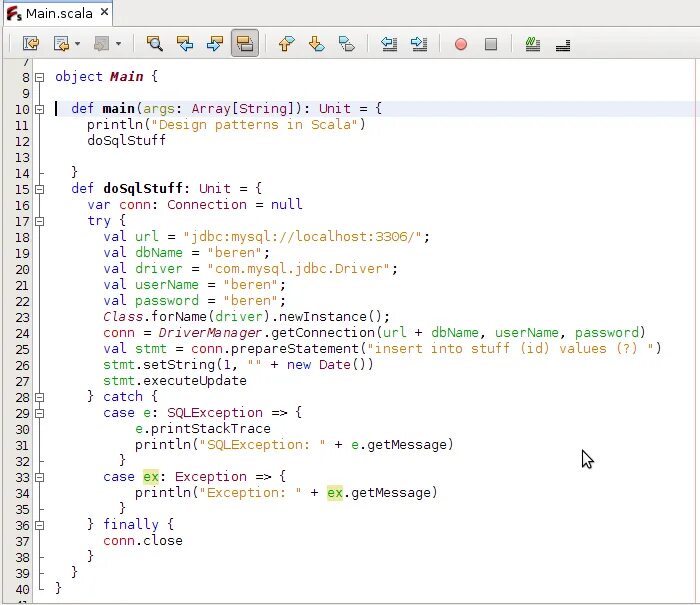Viewport: 700px width, 605px height.
Task: Select the Main.scala editor tab
Action: [58, 13]
